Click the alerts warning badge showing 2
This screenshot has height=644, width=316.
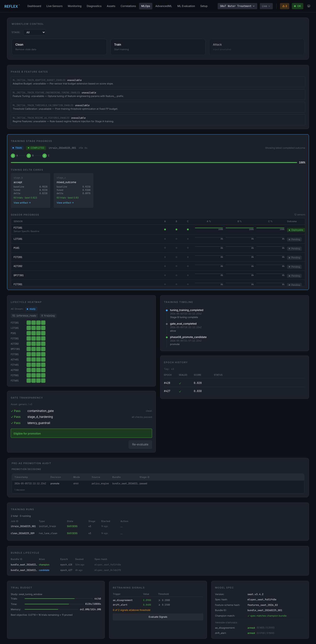[284, 6]
